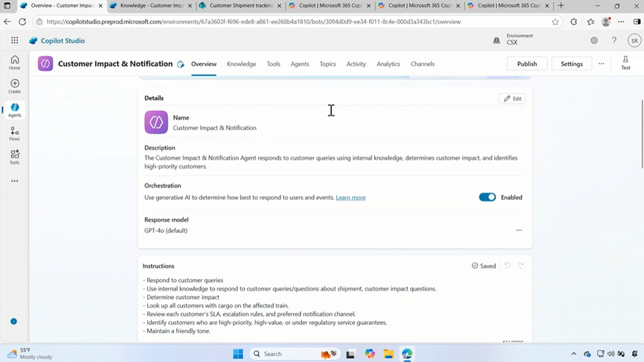Open the more options ellipsis beside Settings
644x362 pixels.
[601, 64]
